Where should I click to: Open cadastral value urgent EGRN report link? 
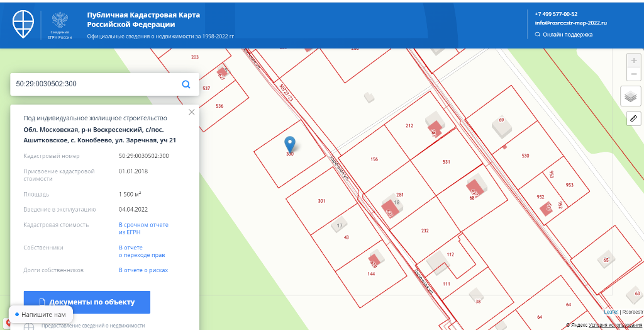tap(143, 228)
